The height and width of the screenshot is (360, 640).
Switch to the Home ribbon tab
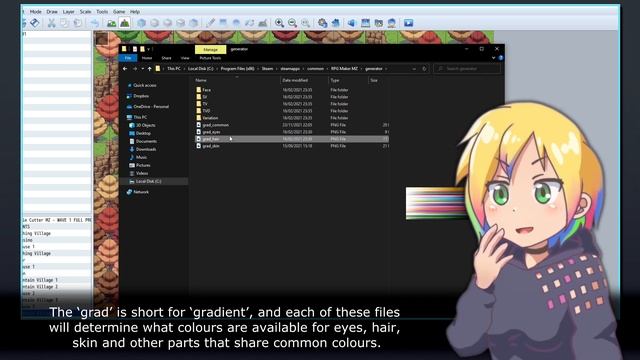(x=147, y=58)
